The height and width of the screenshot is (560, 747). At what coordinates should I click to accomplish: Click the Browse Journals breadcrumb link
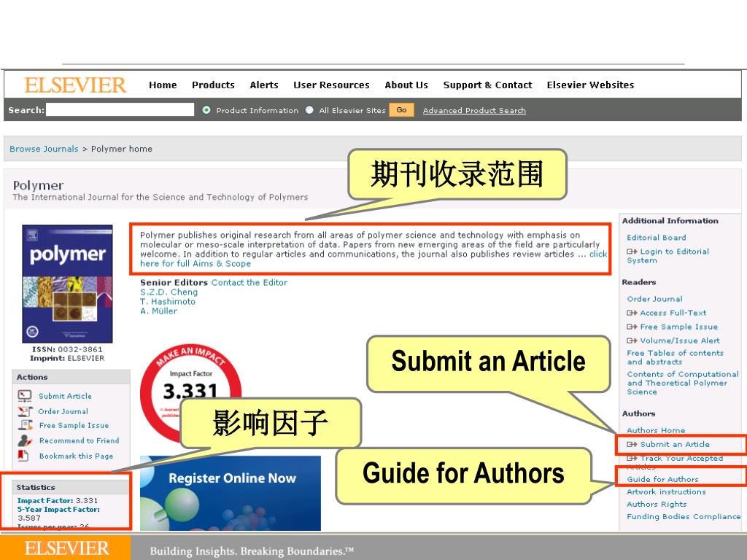pyautogui.click(x=44, y=149)
